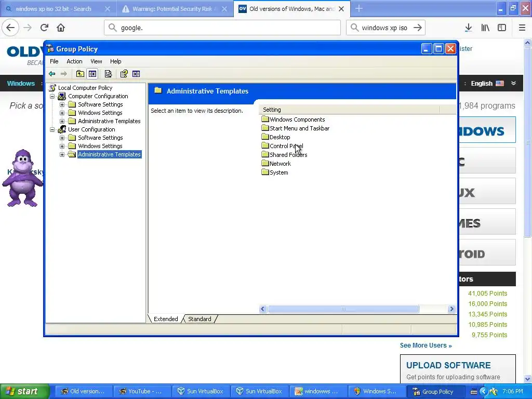Viewport: 532px width, 399px height.
Task: Select the Shared Folders folder icon
Action: (x=265, y=154)
